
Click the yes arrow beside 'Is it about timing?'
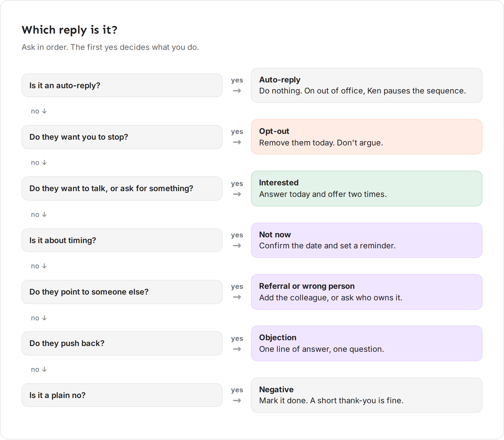pyautogui.click(x=237, y=240)
